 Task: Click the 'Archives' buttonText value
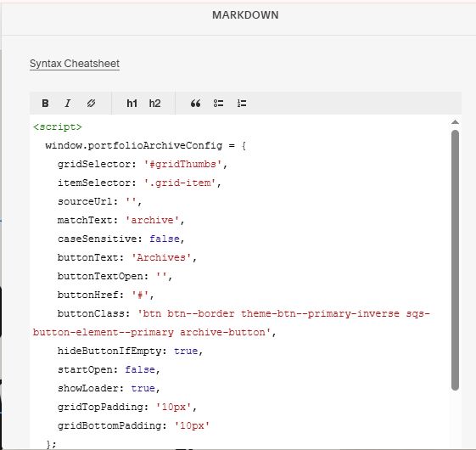(161, 257)
